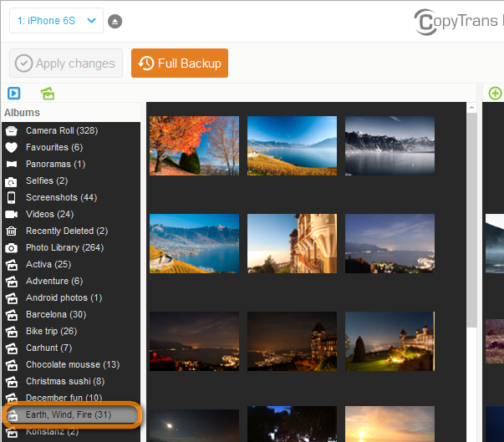Select the Barcelona album
The image size is (504, 442).
point(55,314)
